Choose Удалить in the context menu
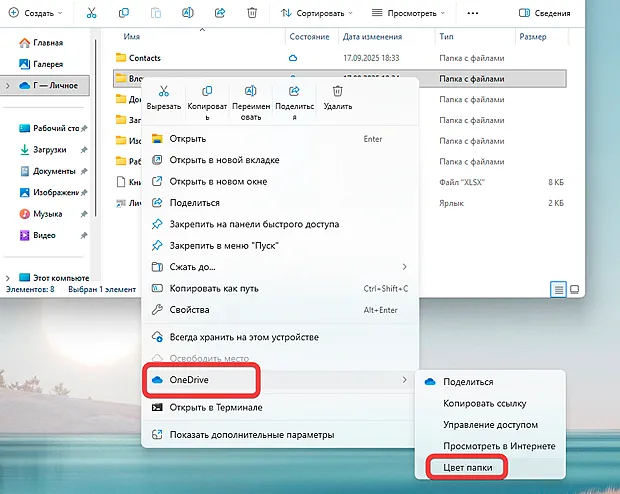 pyautogui.click(x=338, y=98)
